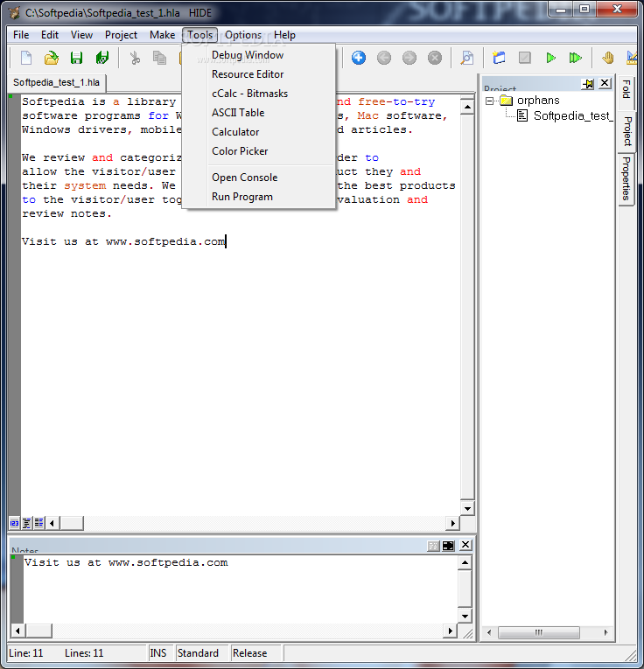Click the grid icon in Notes header
Viewport: 644px width, 669px height.
click(x=433, y=546)
